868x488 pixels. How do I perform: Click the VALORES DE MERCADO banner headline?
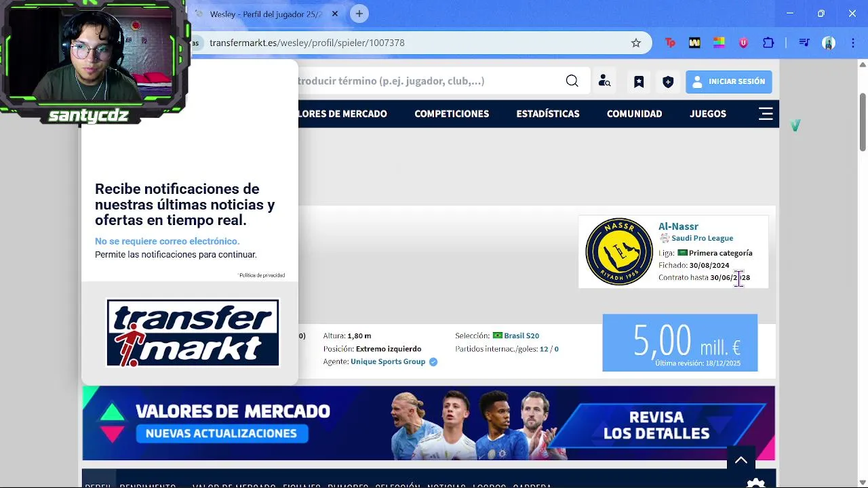tap(233, 411)
